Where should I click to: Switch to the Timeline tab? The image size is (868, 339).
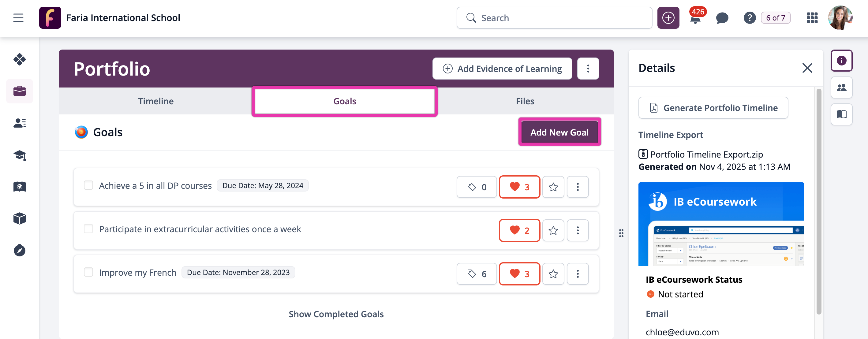[156, 101]
